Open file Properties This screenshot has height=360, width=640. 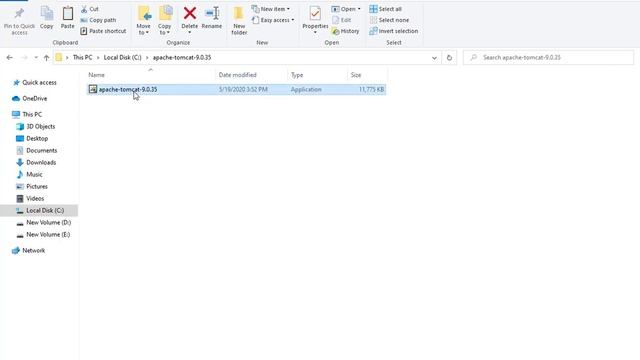coord(315,17)
